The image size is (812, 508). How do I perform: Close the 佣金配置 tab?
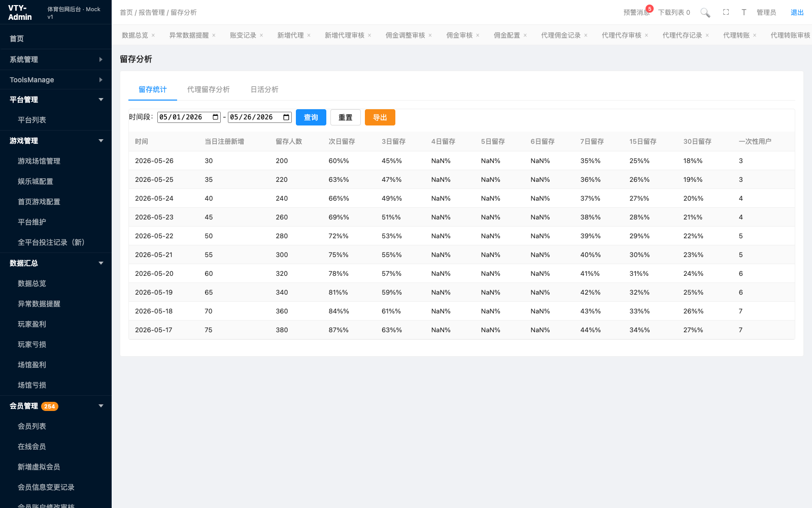[525, 36]
